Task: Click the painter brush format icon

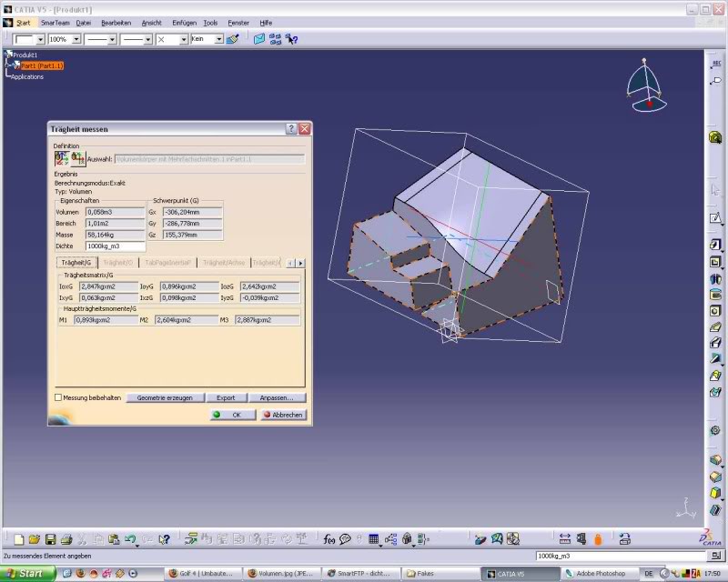Action: pyautogui.click(x=233, y=39)
